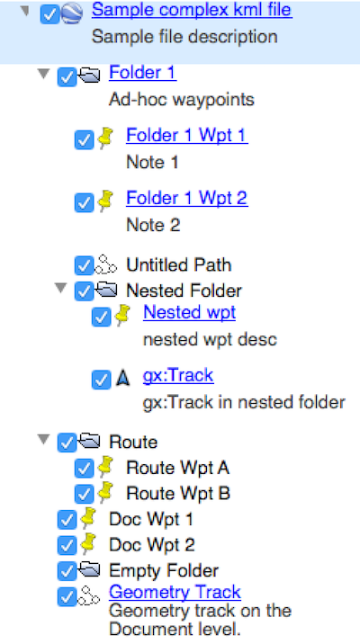The height and width of the screenshot is (644, 360).
Task: Select the Doc Wpt 2 entry
Action: pos(151,545)
